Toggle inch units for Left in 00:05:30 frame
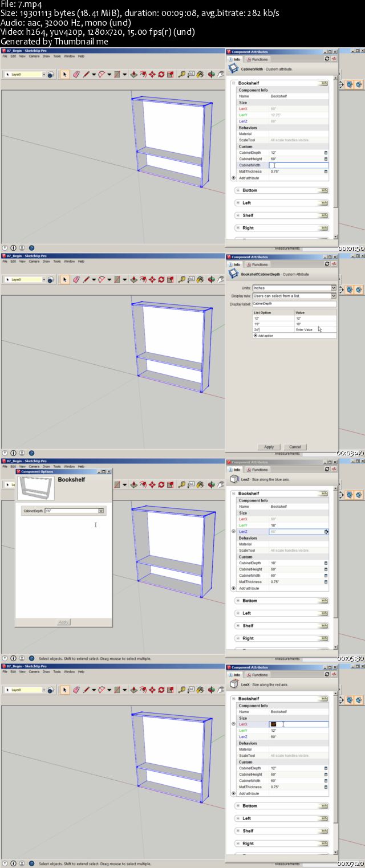Screen dimensions: 365x868 [x=324, y=613]
